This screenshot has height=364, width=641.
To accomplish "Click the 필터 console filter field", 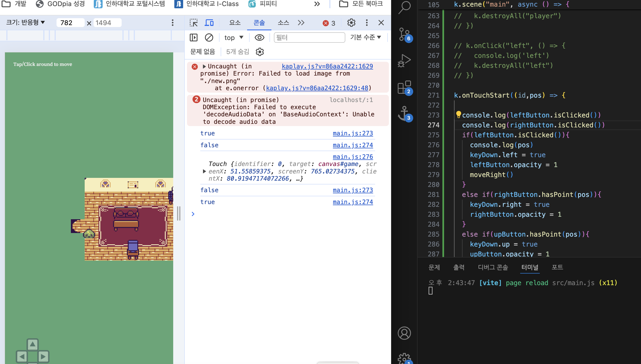I will pos(309,38).
